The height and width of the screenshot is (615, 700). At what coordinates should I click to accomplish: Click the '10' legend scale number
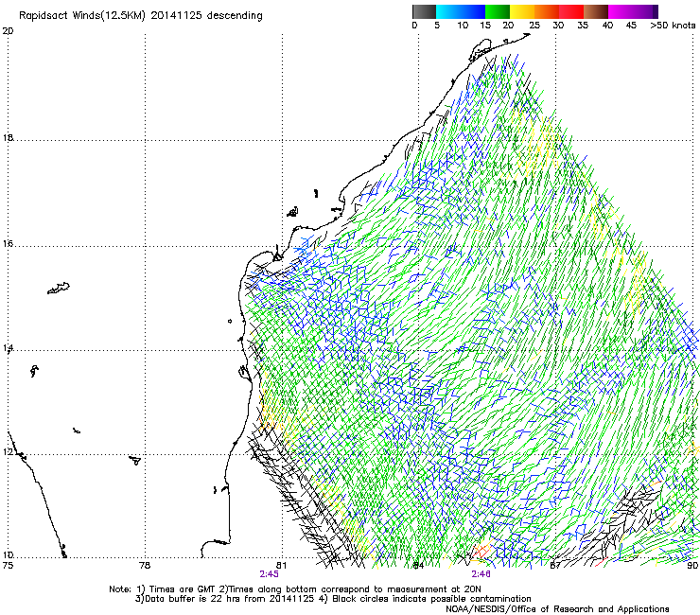[463, 26]
